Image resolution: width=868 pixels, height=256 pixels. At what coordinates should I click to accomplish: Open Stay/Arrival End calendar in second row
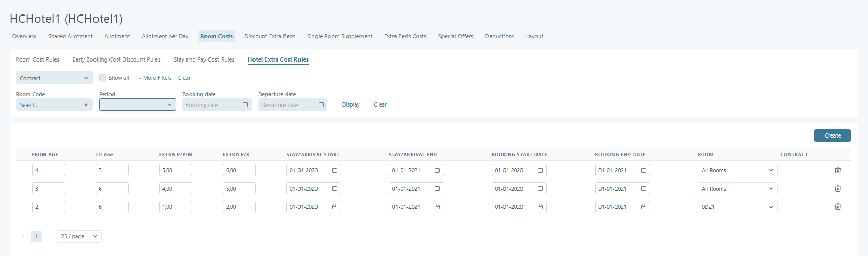coord(437,189)
